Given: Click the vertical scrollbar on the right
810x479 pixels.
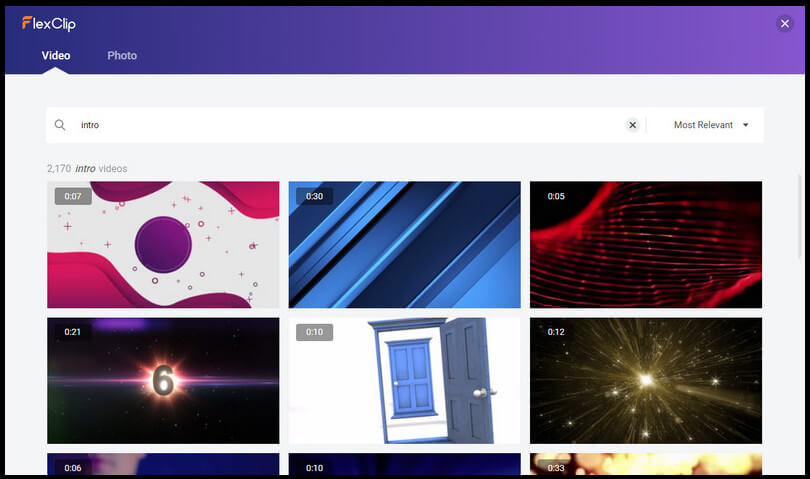Looking at the screenshot, I should pyautogui.click(x=799, y=217).
